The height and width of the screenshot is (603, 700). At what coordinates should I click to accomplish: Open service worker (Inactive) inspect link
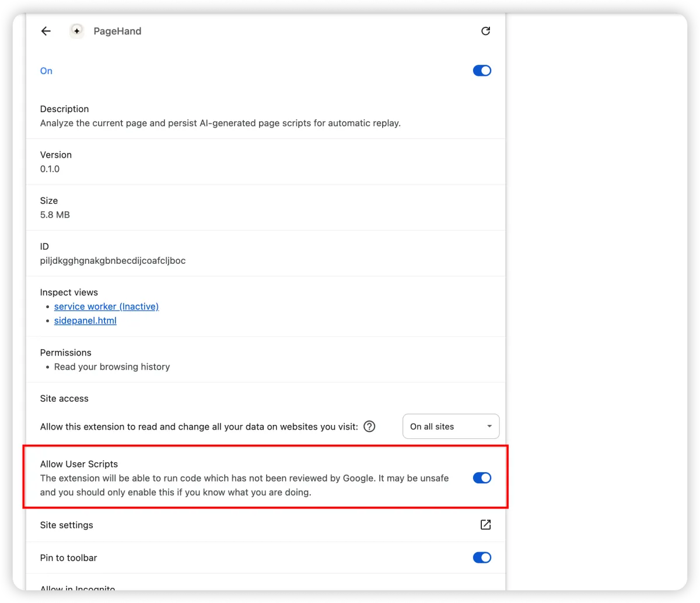106,306
